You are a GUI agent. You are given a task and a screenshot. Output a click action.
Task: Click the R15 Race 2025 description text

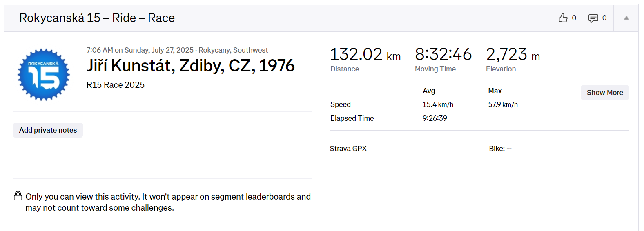click(x=116, y=85)
